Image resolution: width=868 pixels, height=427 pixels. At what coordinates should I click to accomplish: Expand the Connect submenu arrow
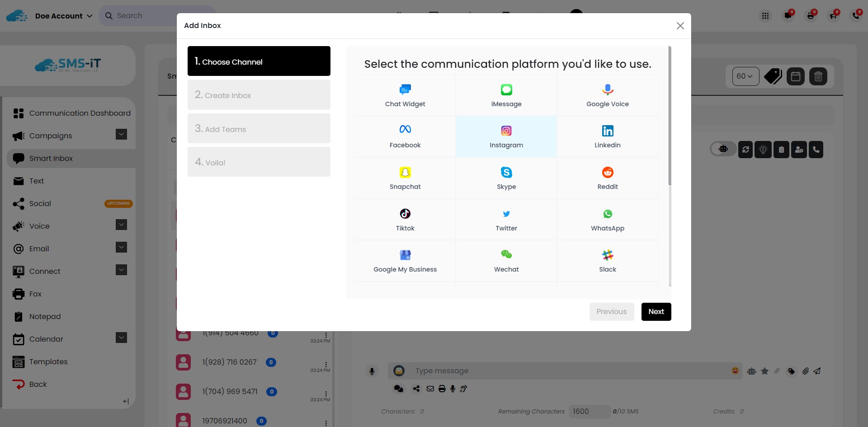(121, 270)
